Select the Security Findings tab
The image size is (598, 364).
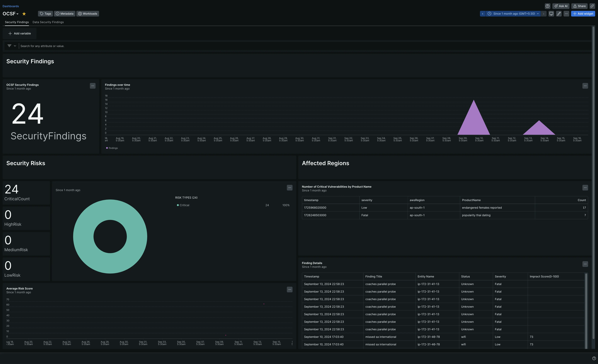coord(17,22)
